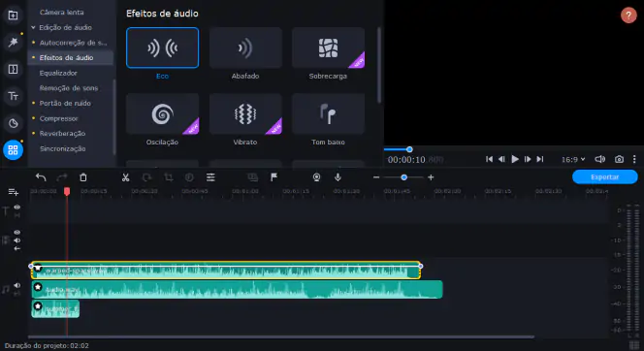Click the undo arrow in timeline toolbar
Screen dimensions: 644x351
[x=41, y=177]
